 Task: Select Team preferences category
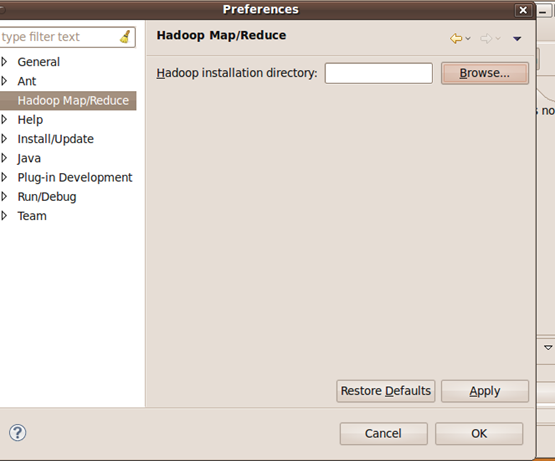click(32, 216)
